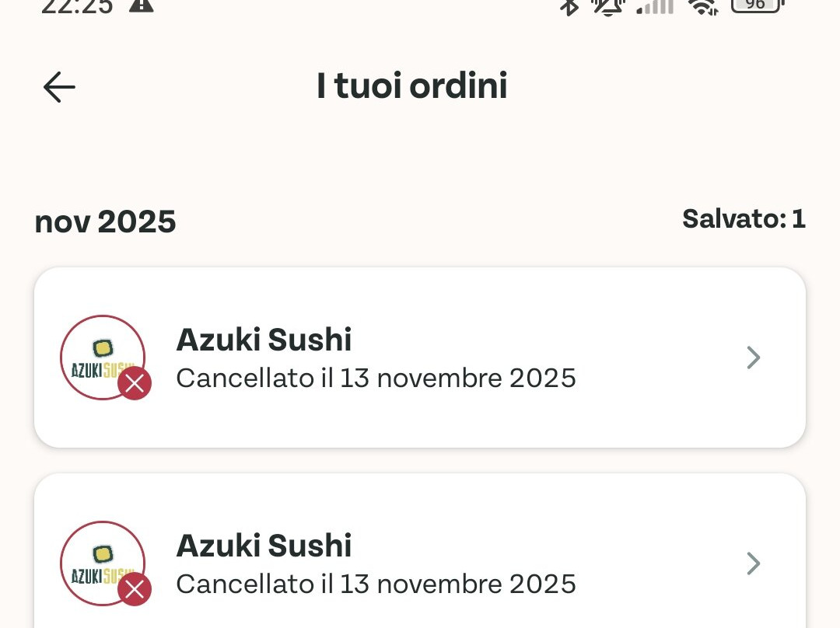Image resolution: width=840 pixels, height=628 pixels.
Task: Tap the battery level indicator showing 96
Action: (x=754, y=5)
